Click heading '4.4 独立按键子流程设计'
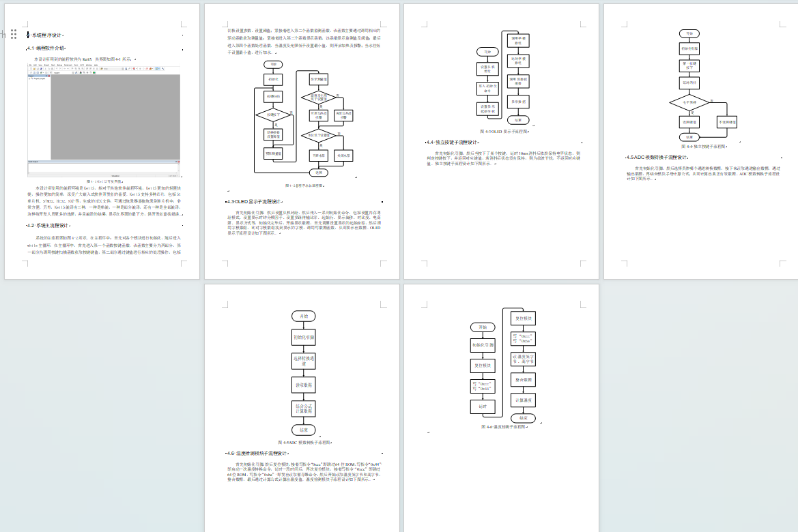798x532 pixels. tap(453, 143)
